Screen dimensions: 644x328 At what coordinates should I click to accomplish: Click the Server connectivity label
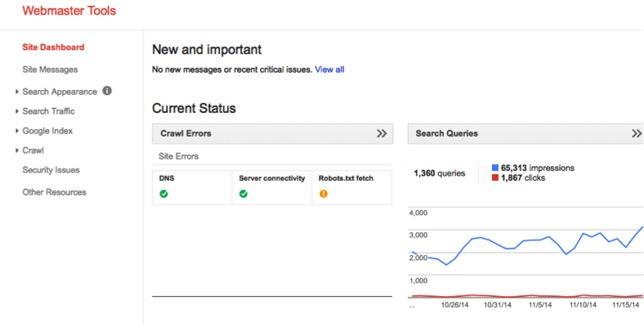[272, 178]
